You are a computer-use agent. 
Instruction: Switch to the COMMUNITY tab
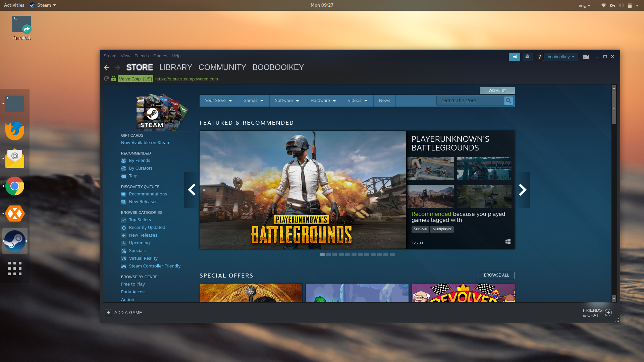click(222, 67)
